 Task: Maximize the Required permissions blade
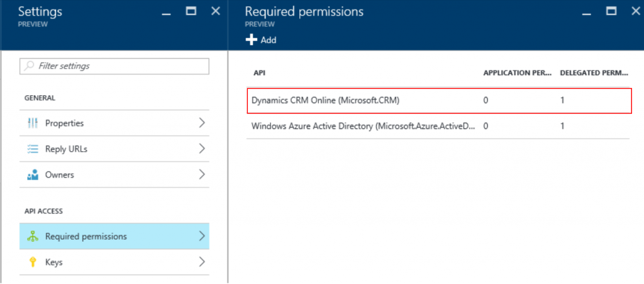point(610,11)
